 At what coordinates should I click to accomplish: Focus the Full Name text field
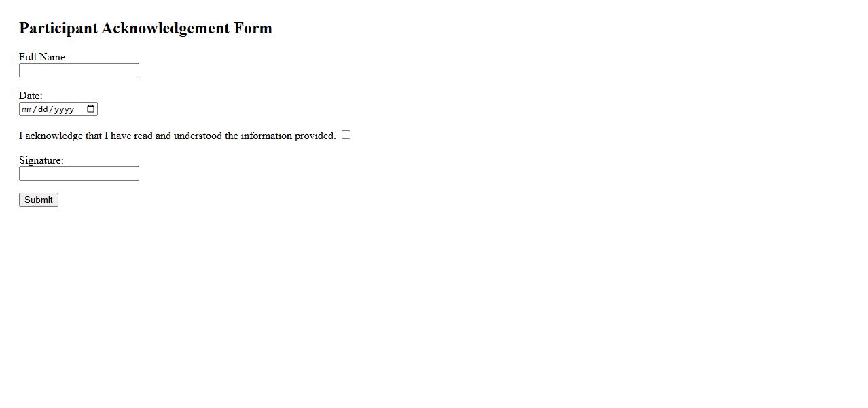pyautogui.click(x=79, y=71)
